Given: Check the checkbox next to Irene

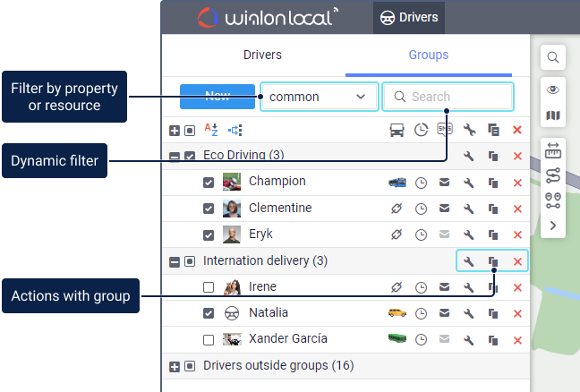Looking at the screenshot, I should 209,287.
